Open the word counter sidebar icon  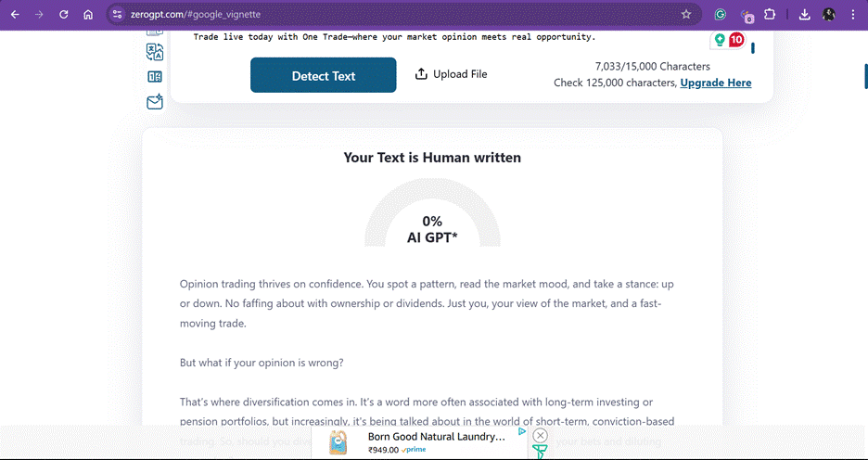click(x=155, y=77)
